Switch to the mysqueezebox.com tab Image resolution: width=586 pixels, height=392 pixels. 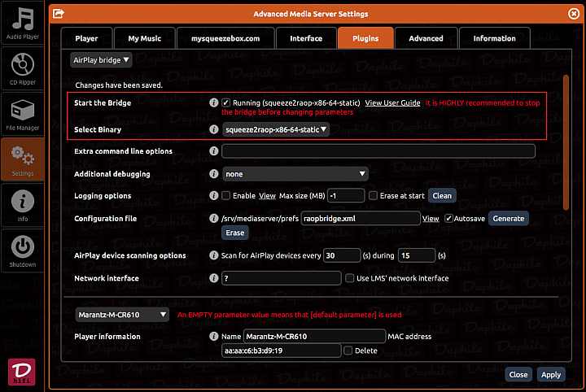coord(225,38)
